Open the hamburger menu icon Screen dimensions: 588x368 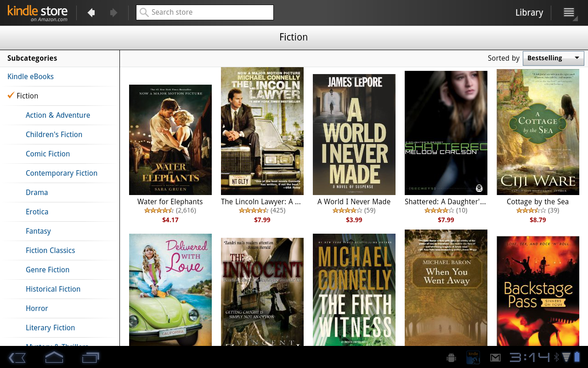[x=569, y=13]
